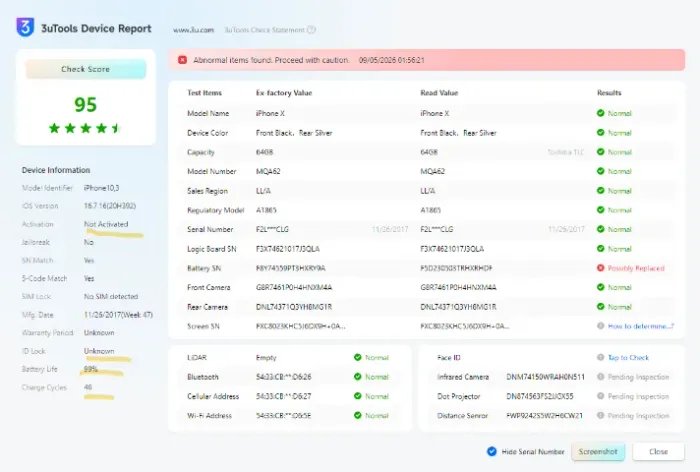The width and height of the screenshot is (700, 472).
Task: Click green check icon for Model Number
Action: (600, 171)
